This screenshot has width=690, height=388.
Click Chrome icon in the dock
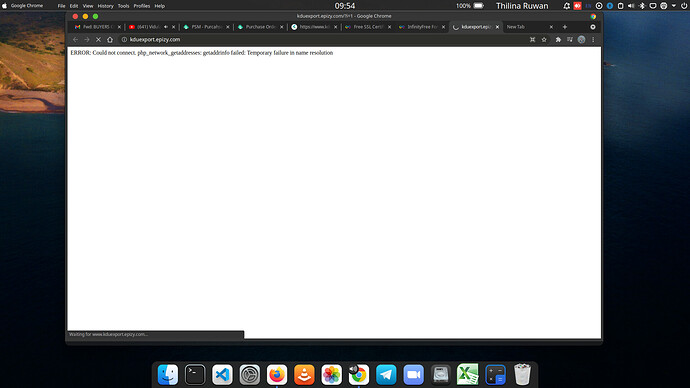[x=359, y=375]
